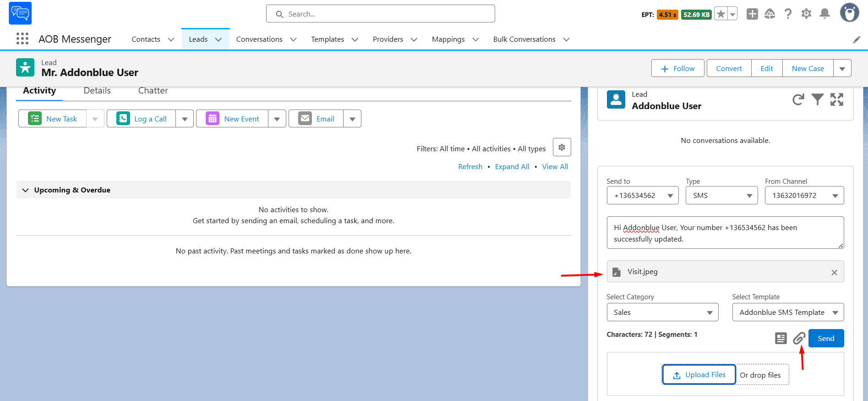Collapse the Upcoming & Overdue section
868x401 pixels.
click(26, 190)
